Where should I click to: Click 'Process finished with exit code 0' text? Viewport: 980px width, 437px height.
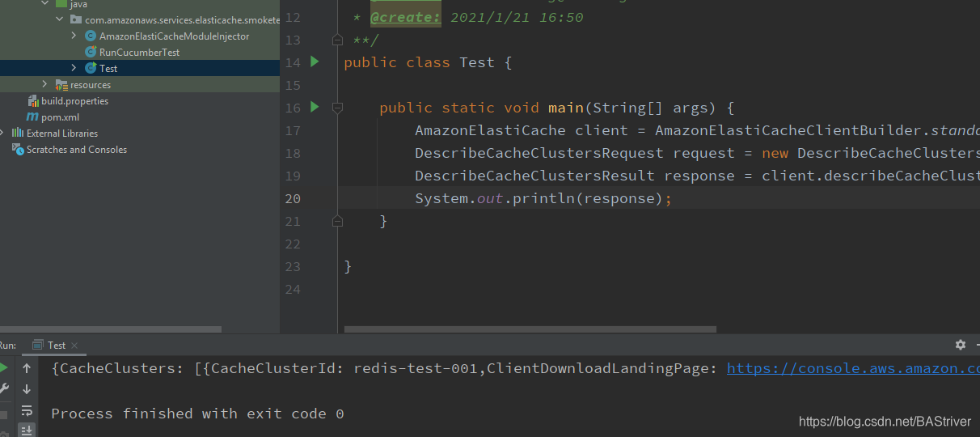(x=197, y=414)
